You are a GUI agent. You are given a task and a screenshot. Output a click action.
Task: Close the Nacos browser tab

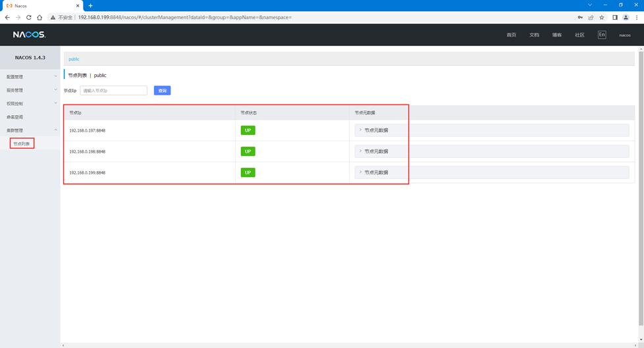point(78,6)
